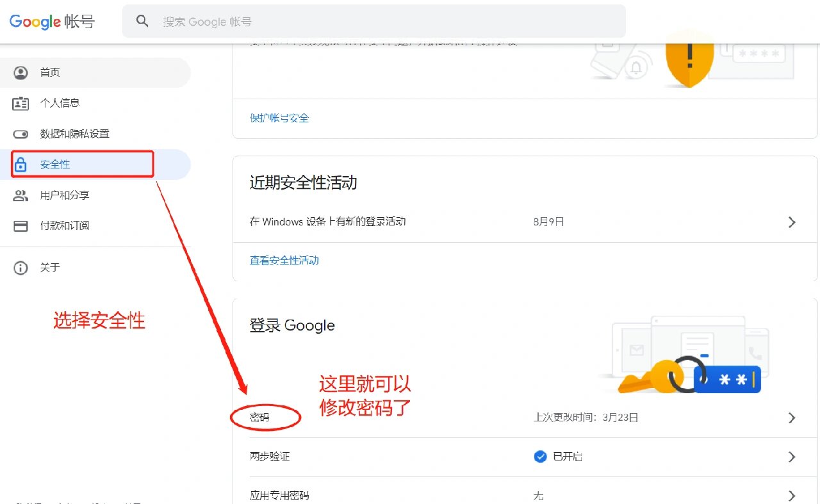
Task: Expand the 应用专用密码 row chevron
Action: pyautogui.click(x=792, y=496)
